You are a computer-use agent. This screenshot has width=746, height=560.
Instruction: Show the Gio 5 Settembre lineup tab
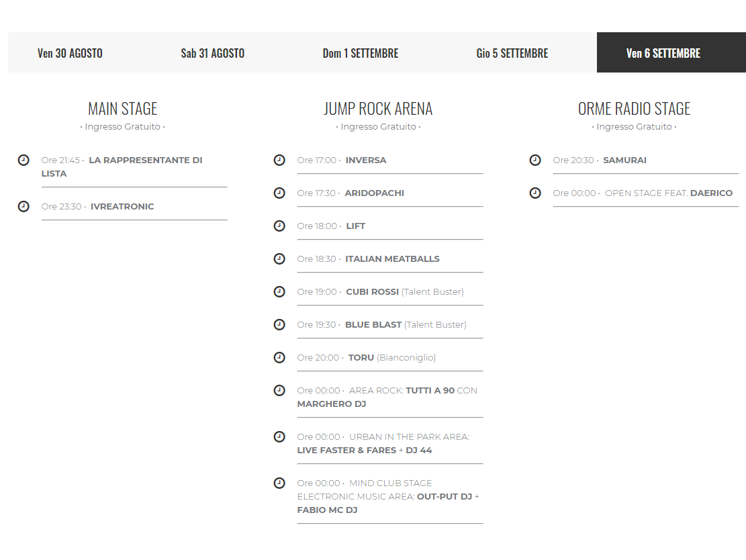512,53
